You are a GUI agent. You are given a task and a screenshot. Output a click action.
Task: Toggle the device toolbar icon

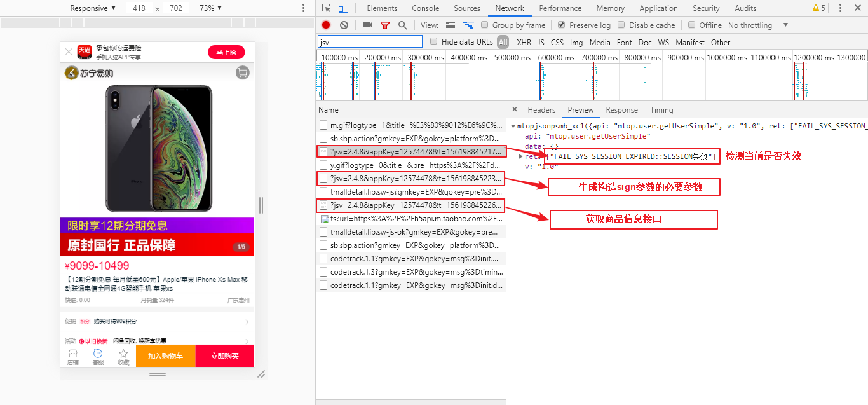[x=343, y=8]
